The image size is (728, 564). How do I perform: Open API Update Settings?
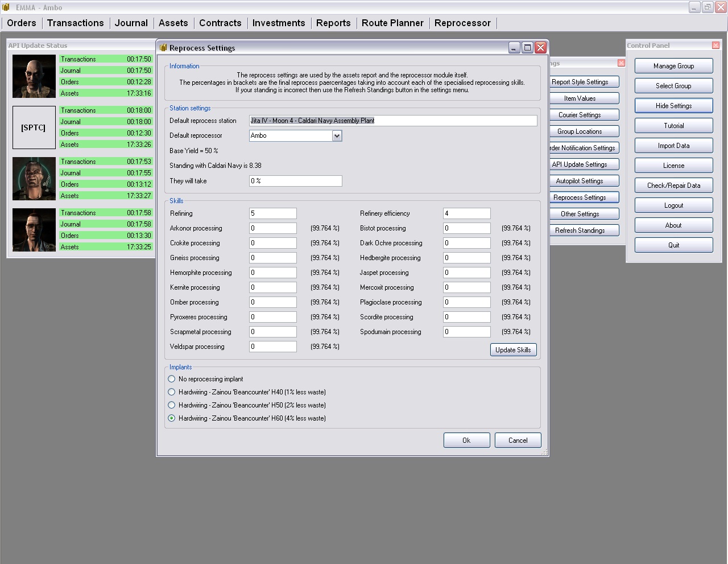[584, 164]
